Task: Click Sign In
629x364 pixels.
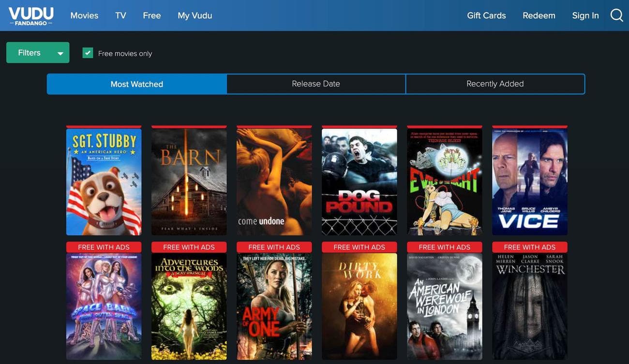Action: (x=585, y=15)
